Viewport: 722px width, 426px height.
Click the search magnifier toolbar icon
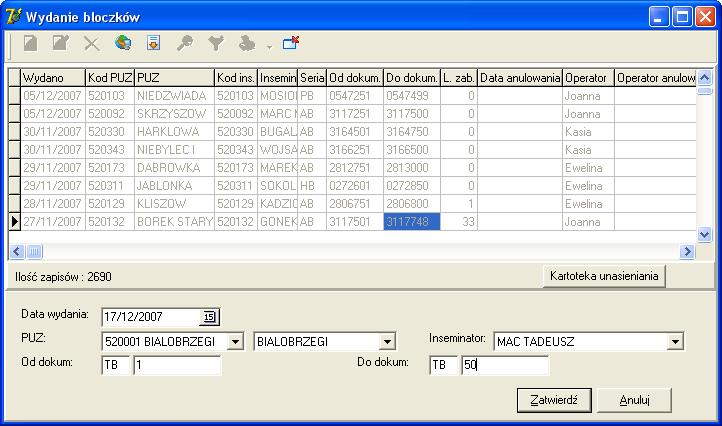[185, 44]
